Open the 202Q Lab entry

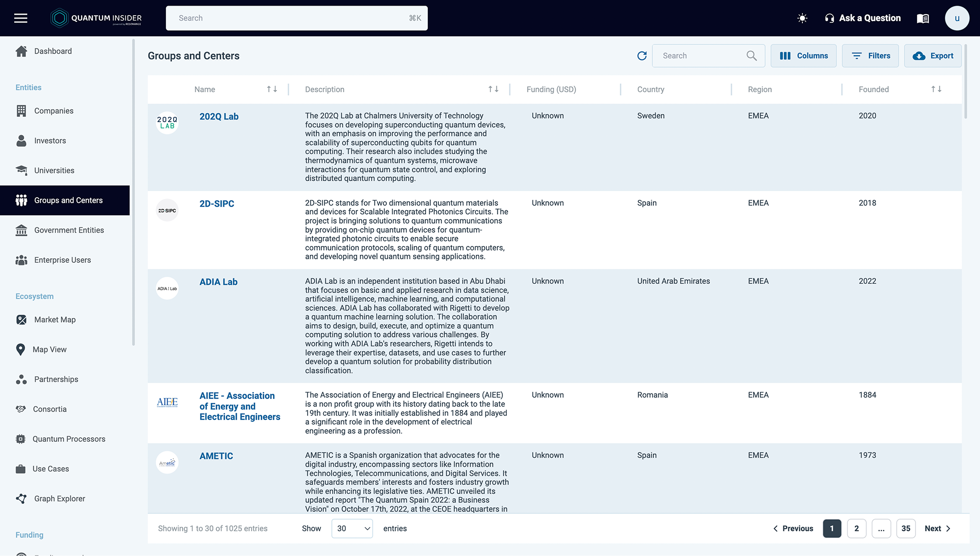219,116
